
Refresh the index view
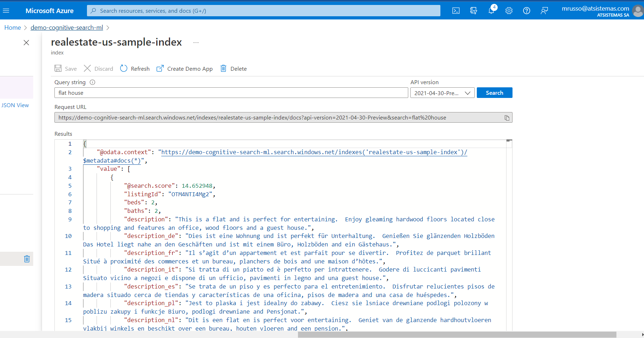[135, 69]
